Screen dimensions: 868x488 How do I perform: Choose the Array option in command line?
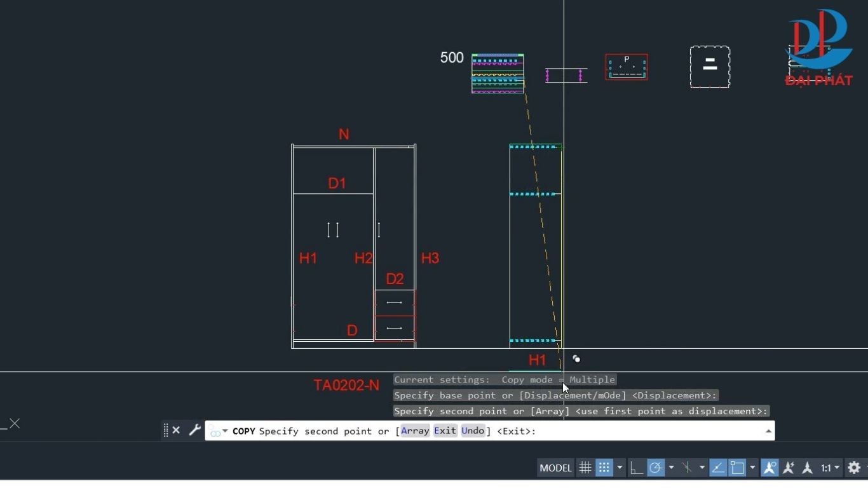tap(415, 431)
